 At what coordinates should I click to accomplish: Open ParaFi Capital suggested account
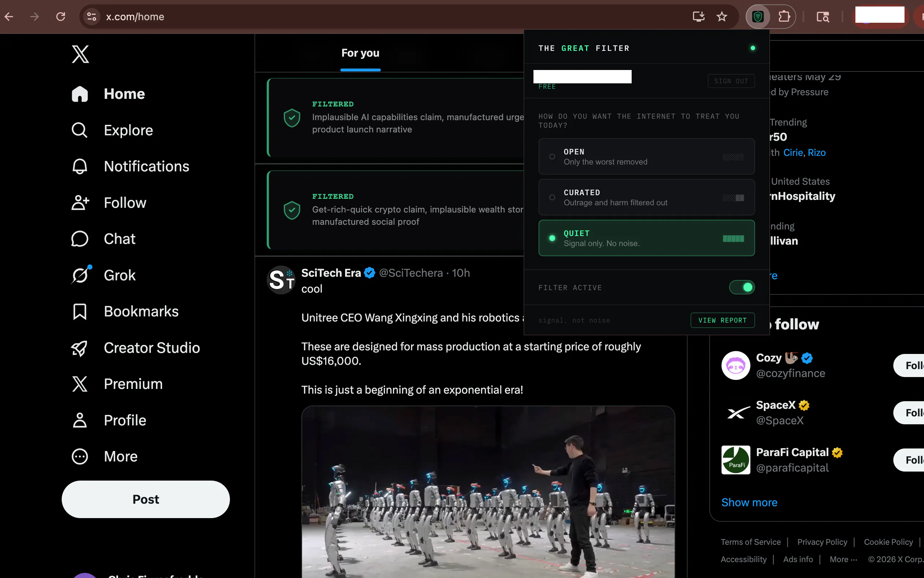pos(799,460)
